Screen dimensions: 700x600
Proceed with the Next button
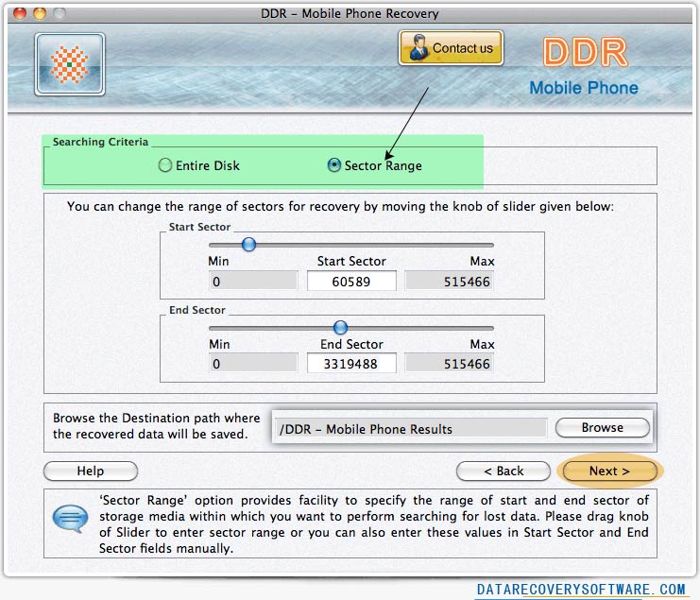[x=610, y=471]
